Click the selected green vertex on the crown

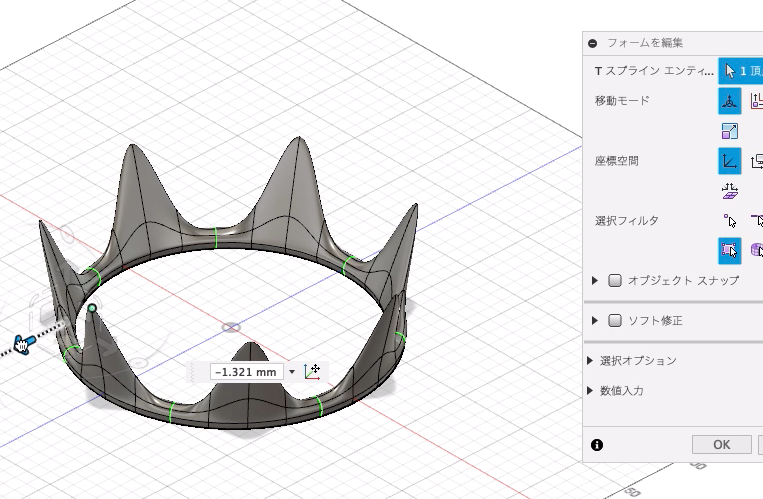click(92, 308)
